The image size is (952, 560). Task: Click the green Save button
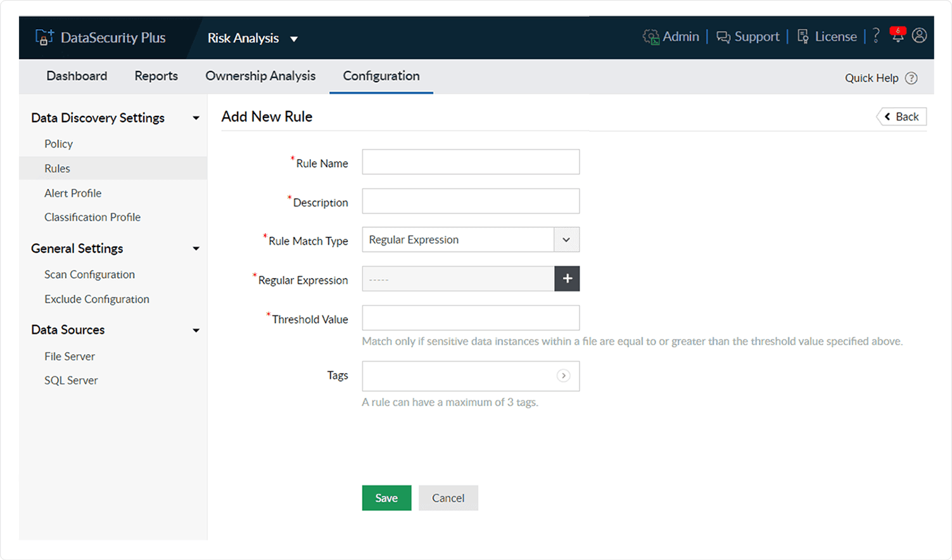click(x=386, y=498)
